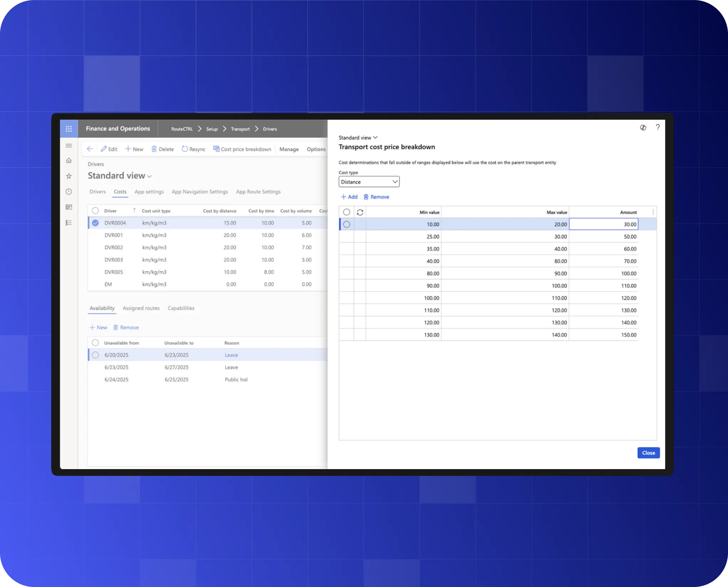
Task: Toggle select-all circle in breakdown grid
Action: (x=347, y=212)
